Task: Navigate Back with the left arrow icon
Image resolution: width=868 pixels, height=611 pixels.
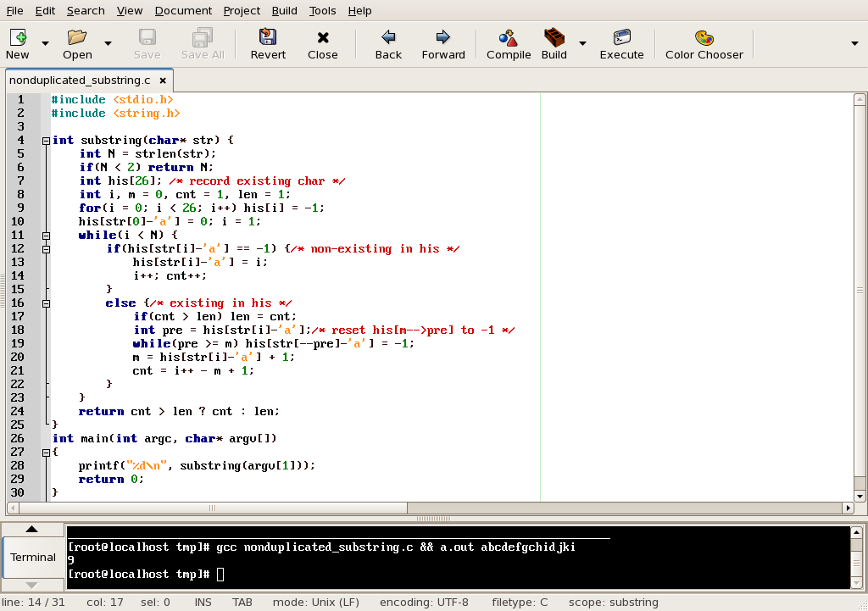Action: tap(388, 37)
